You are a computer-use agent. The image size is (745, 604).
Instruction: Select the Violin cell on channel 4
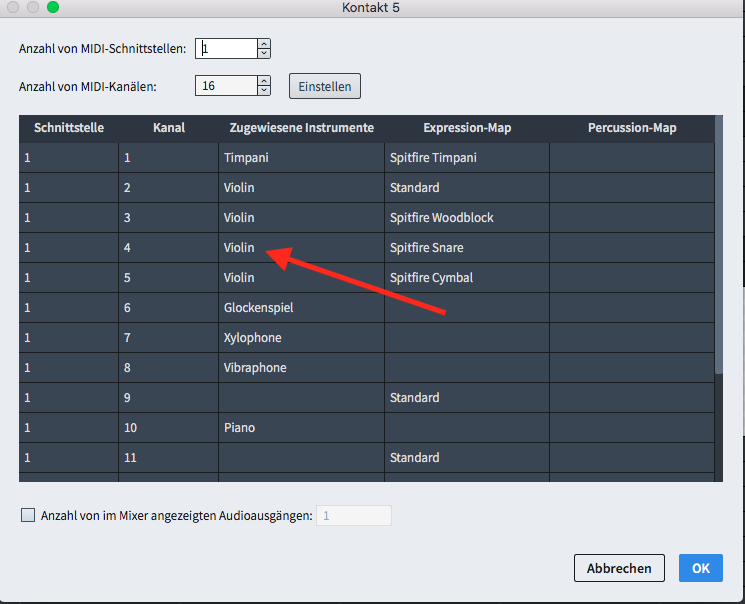click(302, 248)
